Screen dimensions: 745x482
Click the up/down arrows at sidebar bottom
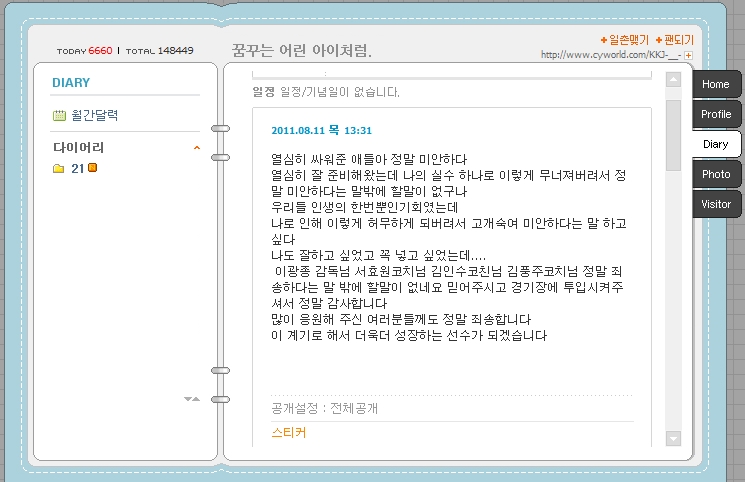(192, 399)
